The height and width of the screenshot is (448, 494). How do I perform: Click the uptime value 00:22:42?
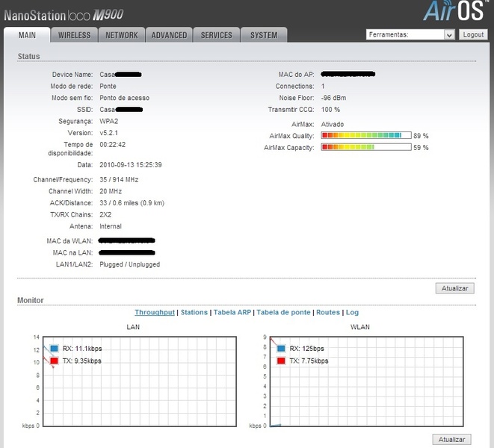tap(112, 145)
